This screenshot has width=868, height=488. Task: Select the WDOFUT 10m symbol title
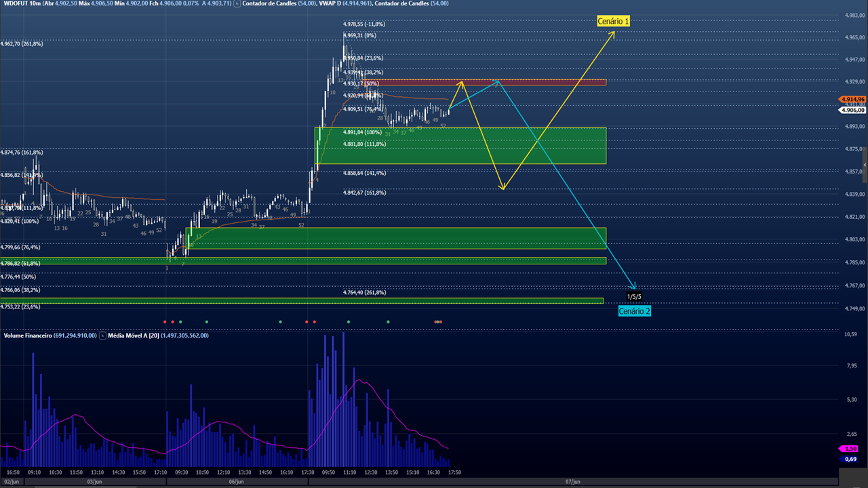(21, 4)
